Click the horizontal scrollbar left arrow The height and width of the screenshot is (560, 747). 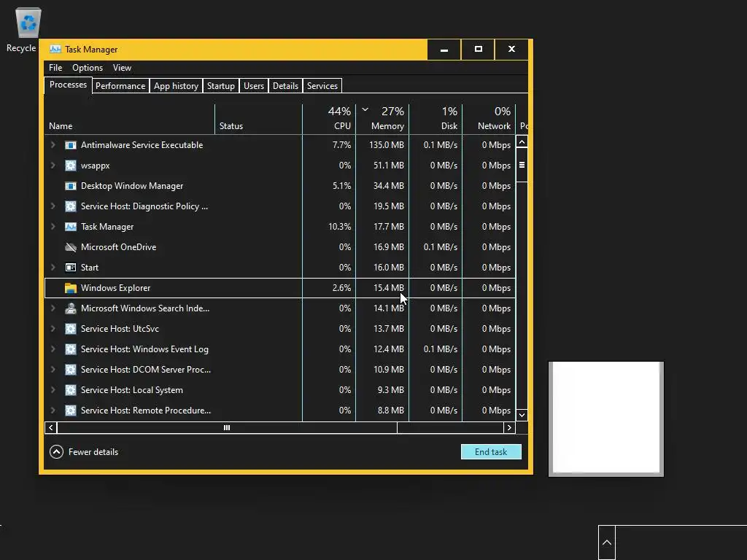pyautogui.click(x=51, y=427)
